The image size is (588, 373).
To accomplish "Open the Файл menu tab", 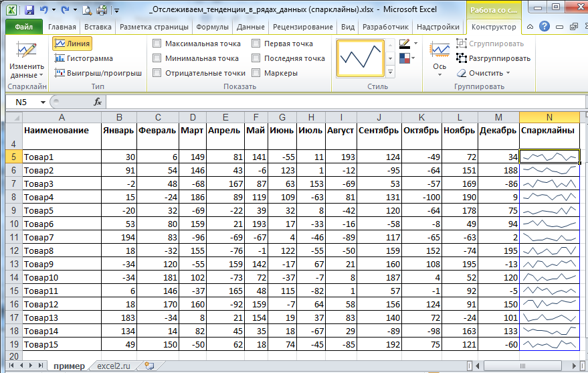I will click(23, 27).
